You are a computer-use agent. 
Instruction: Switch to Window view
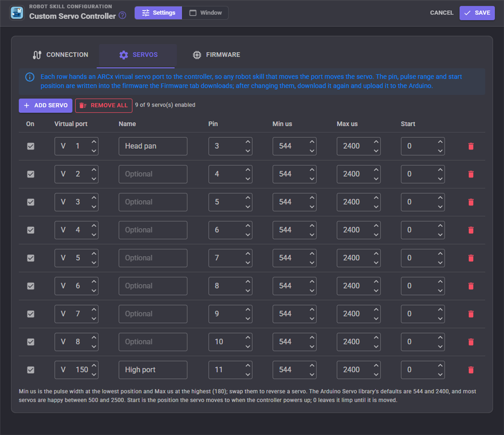[205, 13]
